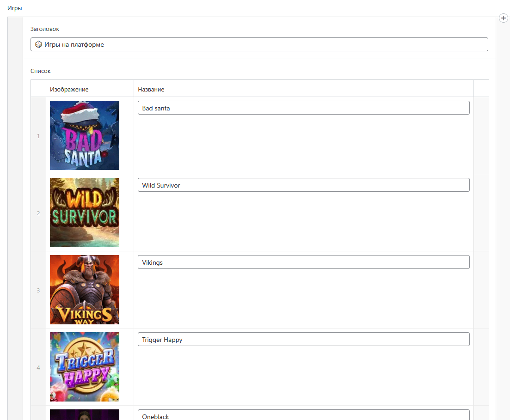Click row 1 order handle
Image resolution: width=510 pixels, height=420 pixels.
pos(38,136)
